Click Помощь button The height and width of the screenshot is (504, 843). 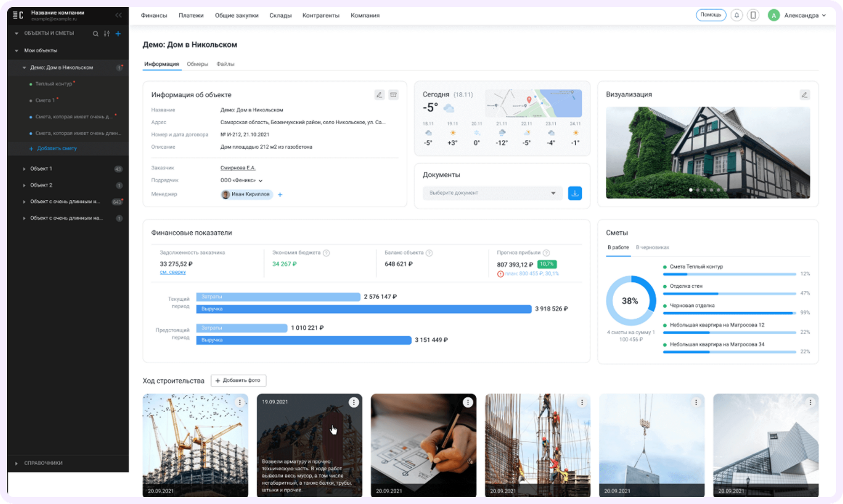(711, 15)
